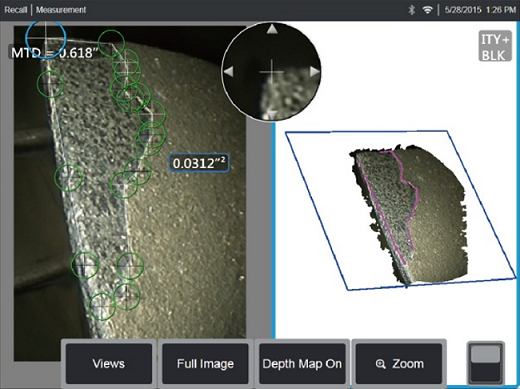
Task: Switch to Full Image view
Action: click(x=205, y=364)
